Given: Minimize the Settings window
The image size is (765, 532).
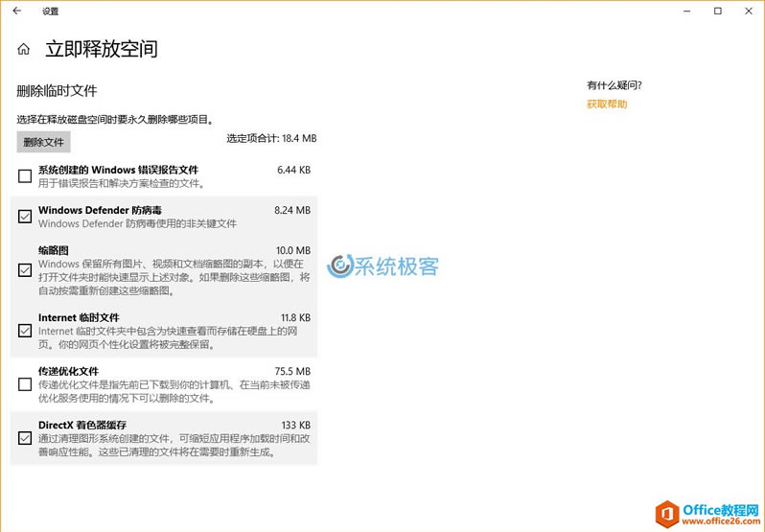Looking at the screenshot, I should tap(687, 11).
